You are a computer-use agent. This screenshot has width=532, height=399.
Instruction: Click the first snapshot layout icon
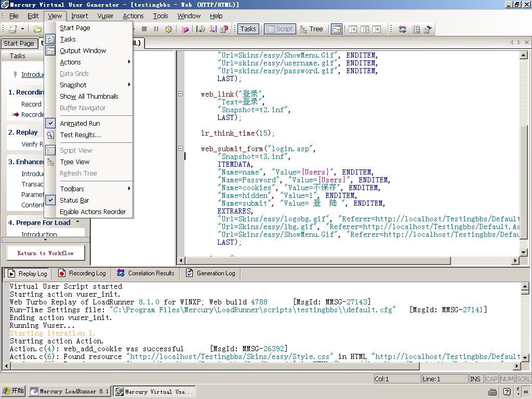[x=353, y=29]
